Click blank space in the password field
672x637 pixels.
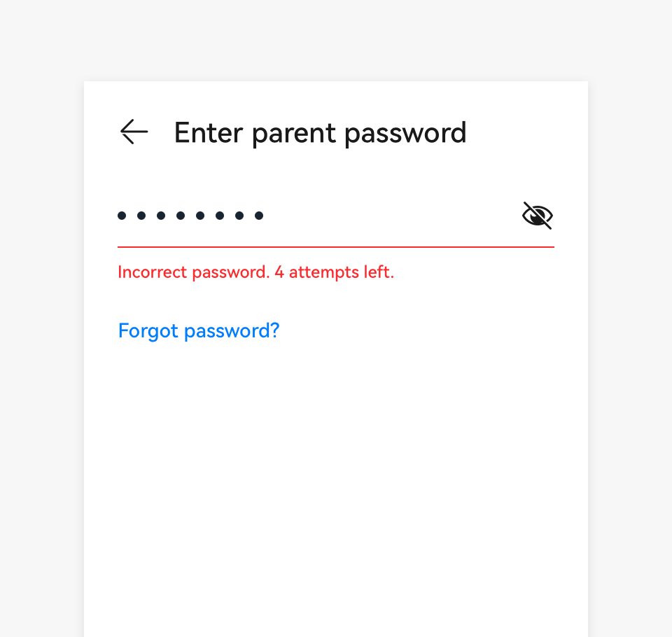[392, 216]
